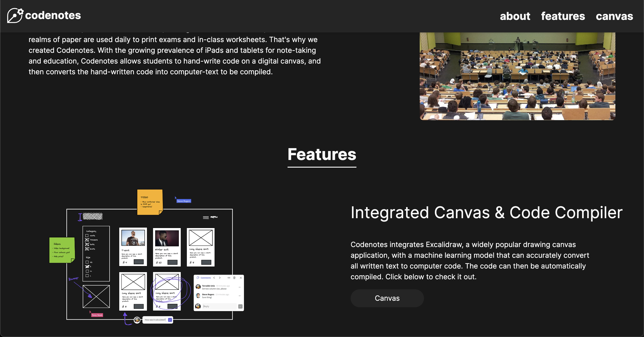Viewport: 644px width, 337px height.
Task: Click the purple checkmark beside 'How was it calculated?'
Action: click(170, 320)
